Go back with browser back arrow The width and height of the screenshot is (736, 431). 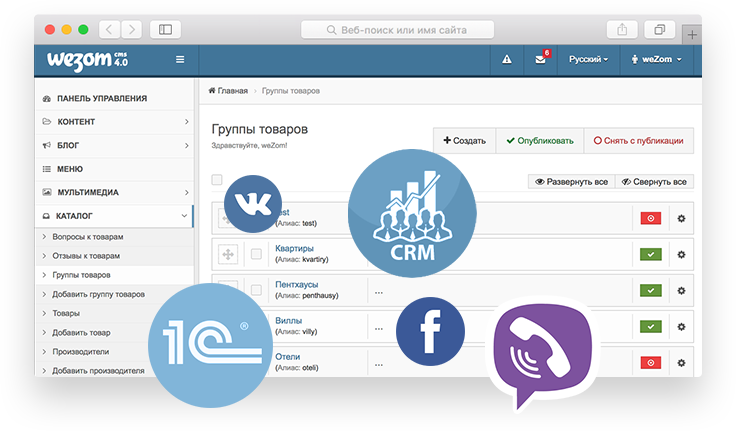(109, 30)
